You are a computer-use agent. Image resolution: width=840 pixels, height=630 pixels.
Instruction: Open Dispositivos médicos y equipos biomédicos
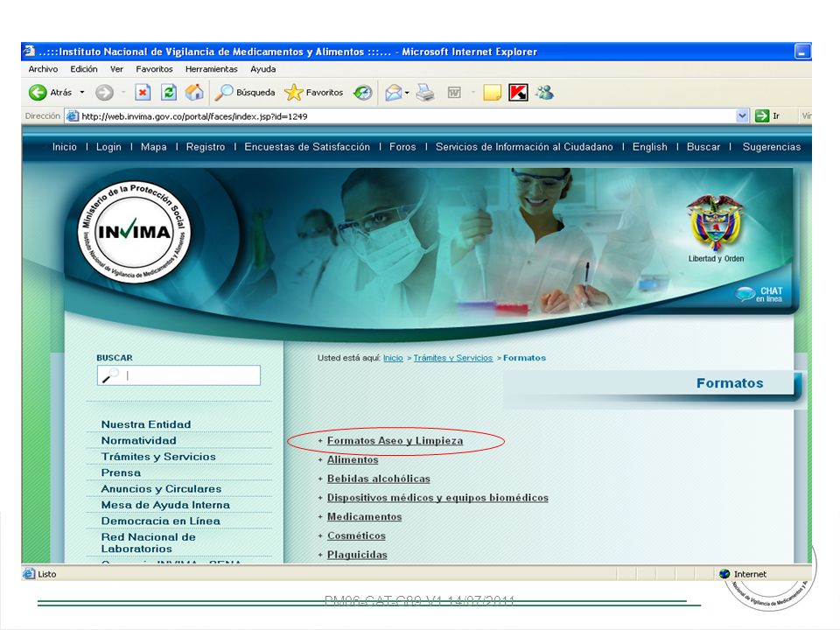[x=437, y=498]
